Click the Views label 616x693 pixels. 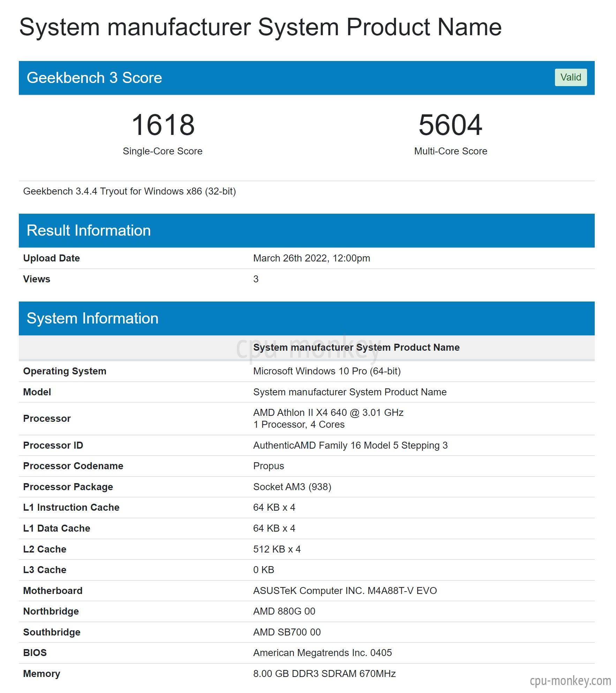click(x=37, y=279)
